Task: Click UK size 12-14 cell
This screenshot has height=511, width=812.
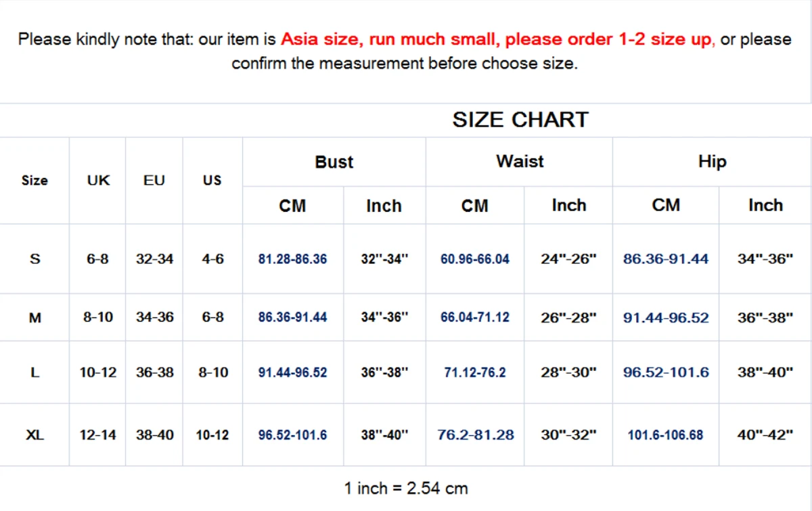Action: click(98, 435)
